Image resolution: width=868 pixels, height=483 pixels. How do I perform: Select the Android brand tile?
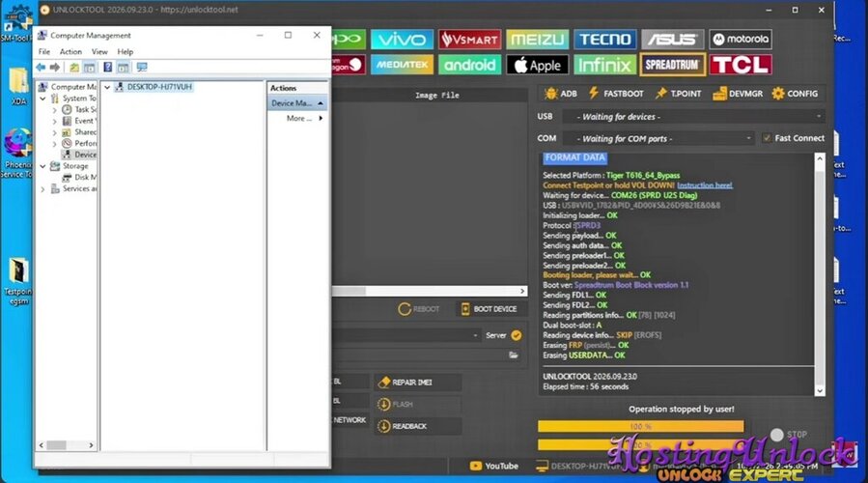(469, 65)
